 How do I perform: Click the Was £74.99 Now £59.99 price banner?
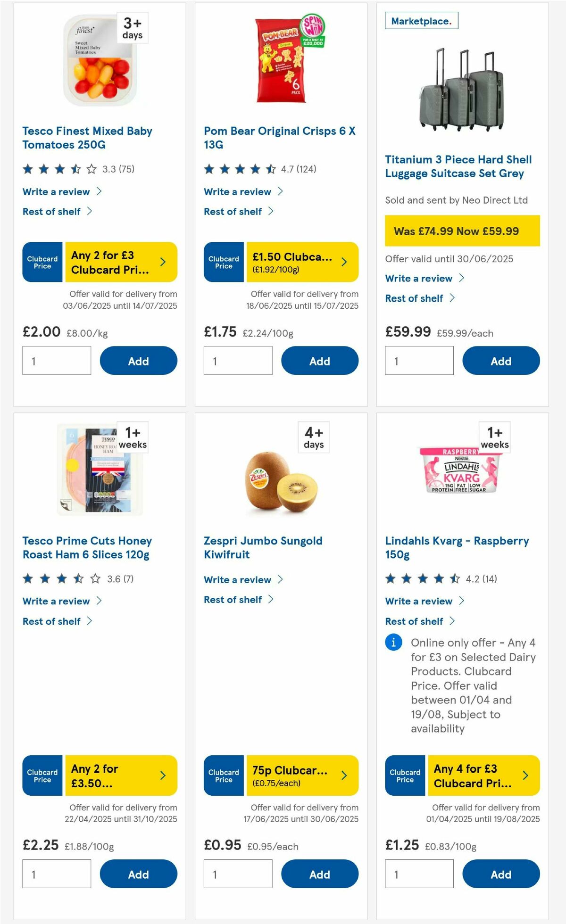click(462, 231)
